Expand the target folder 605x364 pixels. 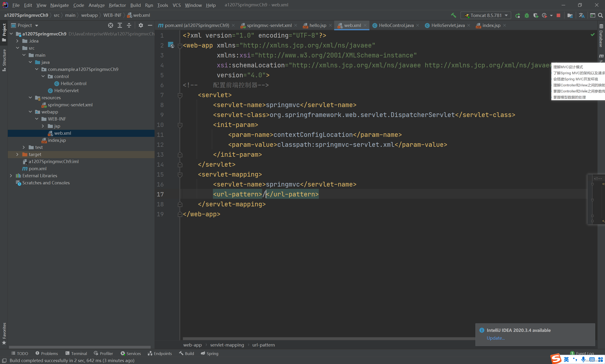[x=17, y=155]
